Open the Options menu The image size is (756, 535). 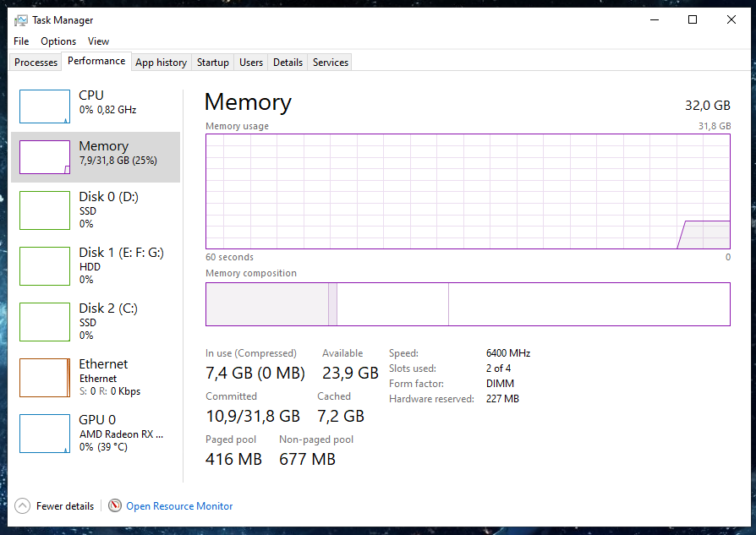[x=58, y=41]
